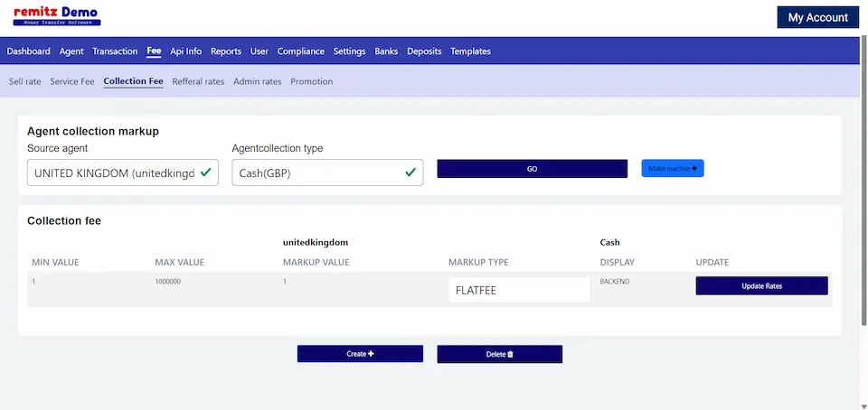Open the Agentcollection type dropdown
The image size is (868, 410).
click(x=326, y=172)
